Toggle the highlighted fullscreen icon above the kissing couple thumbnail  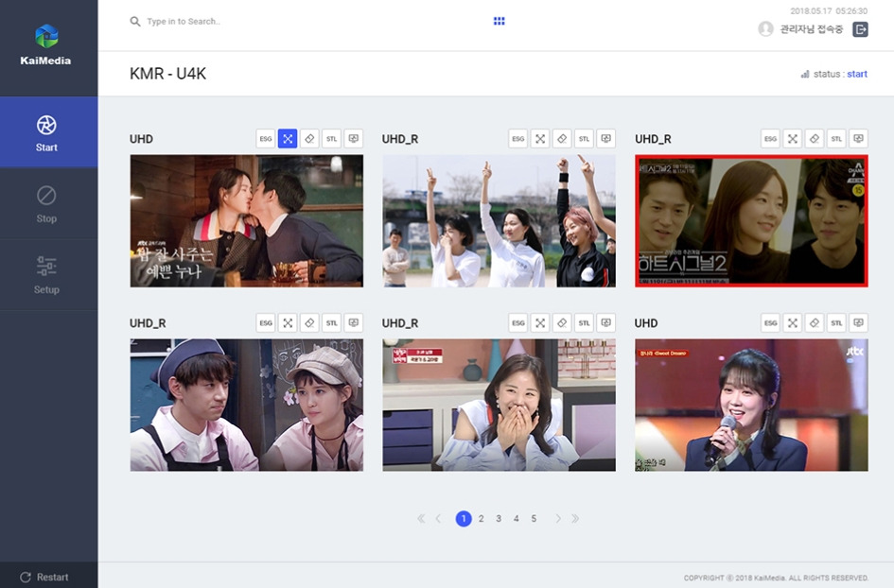[x=288, y=138]
